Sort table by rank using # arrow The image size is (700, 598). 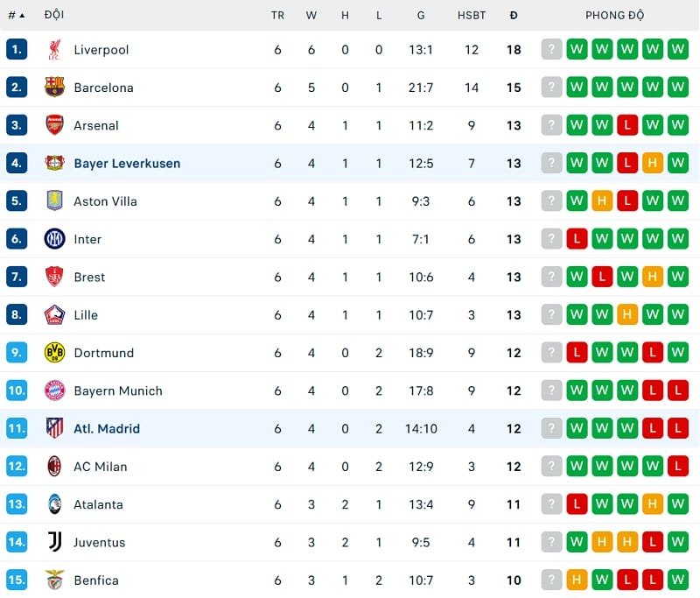17,15
